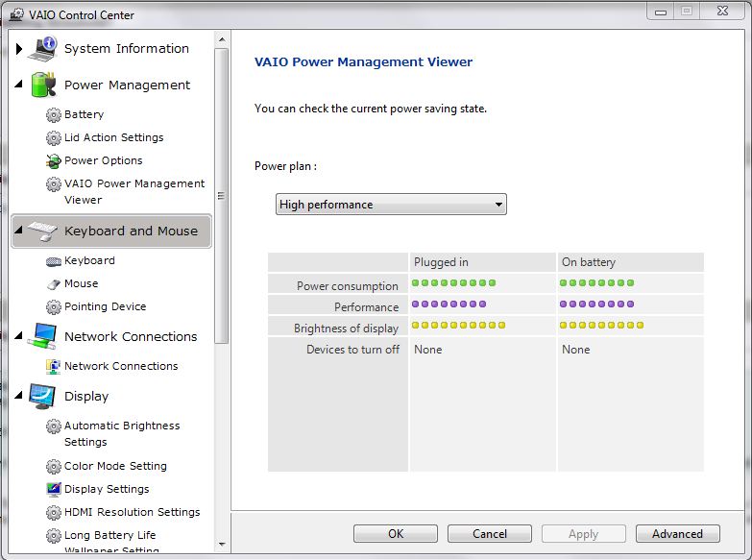Image resolution: width=752 pixels, height=560 pixels.
Task: Select HDMI Resolution Settings item
Action: coord(132,512)
